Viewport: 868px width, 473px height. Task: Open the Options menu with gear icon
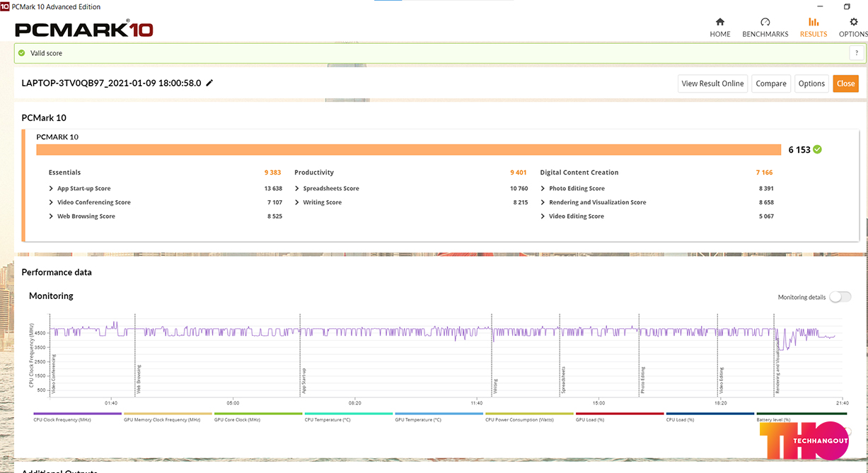click(853, 28)
